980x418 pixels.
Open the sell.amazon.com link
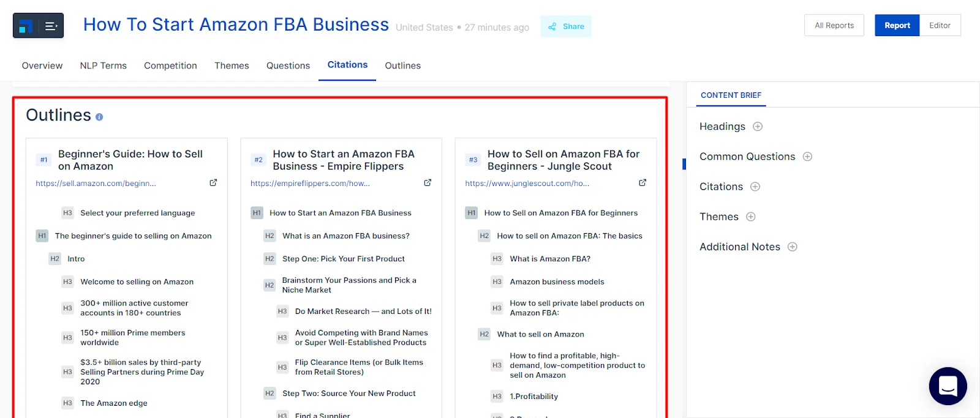[x=96, y=183]
